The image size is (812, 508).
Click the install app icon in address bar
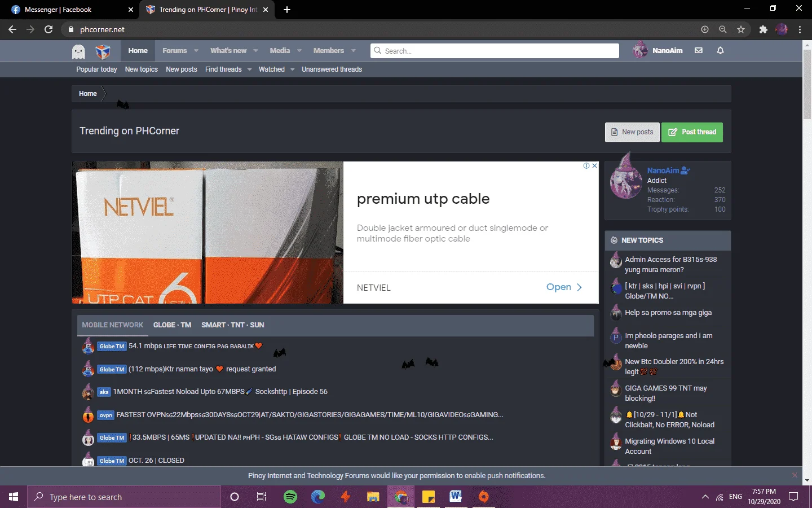pyautogui.click(x=705, y=29)
